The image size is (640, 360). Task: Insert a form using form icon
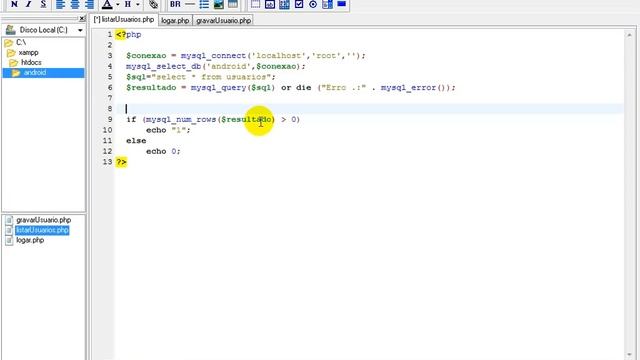click(x=255, y=4)
